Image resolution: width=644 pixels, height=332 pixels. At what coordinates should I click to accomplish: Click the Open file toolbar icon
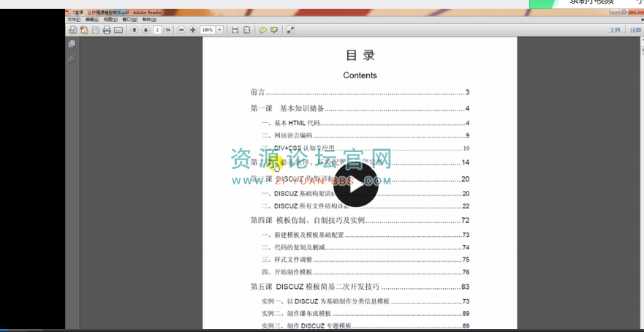72,30
